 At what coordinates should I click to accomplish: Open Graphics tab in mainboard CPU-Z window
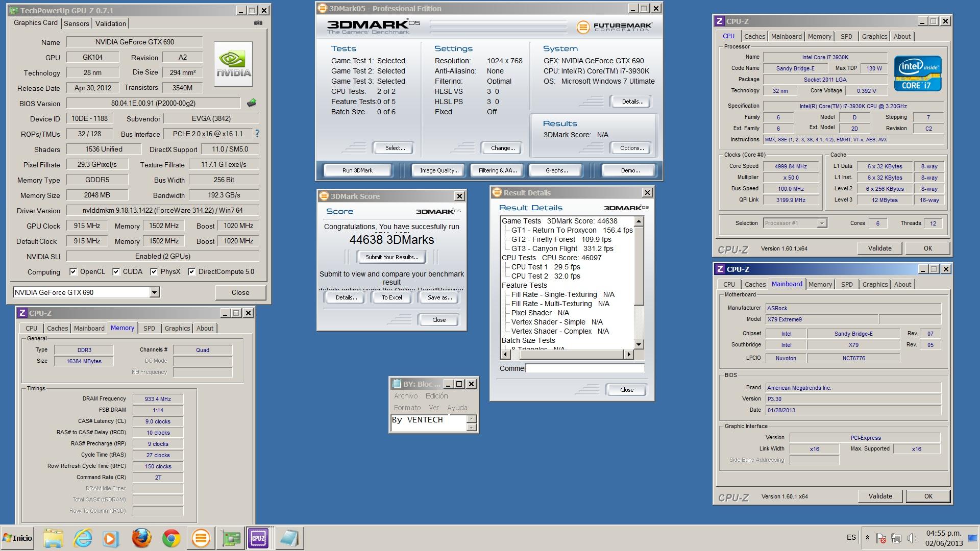click(875, 284)
